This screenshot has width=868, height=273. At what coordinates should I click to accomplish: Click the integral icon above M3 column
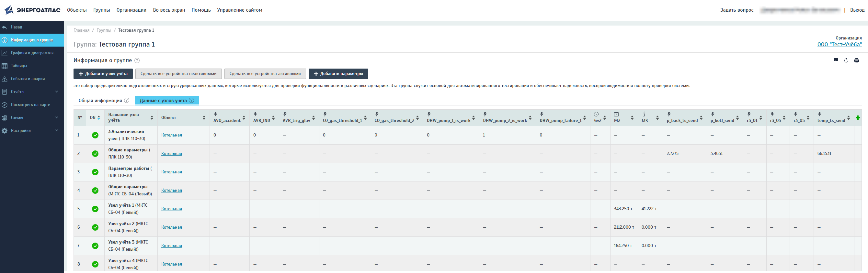click(x=644, y=114)
